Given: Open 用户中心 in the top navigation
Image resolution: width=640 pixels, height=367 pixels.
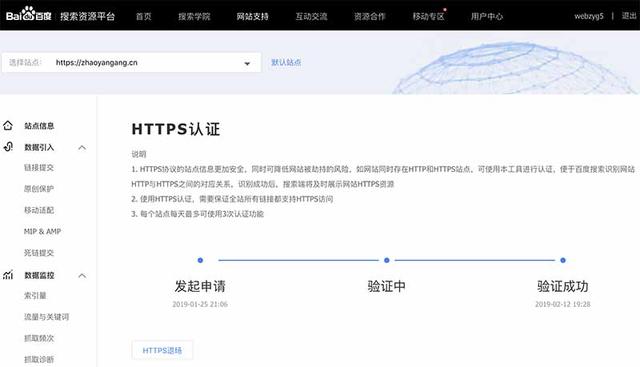Looking at the screenshot, I should tap(487, 16).
